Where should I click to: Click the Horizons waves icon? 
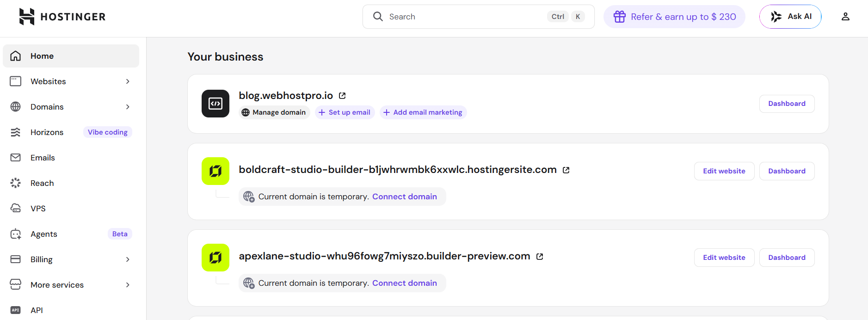[x=16, y=132]
